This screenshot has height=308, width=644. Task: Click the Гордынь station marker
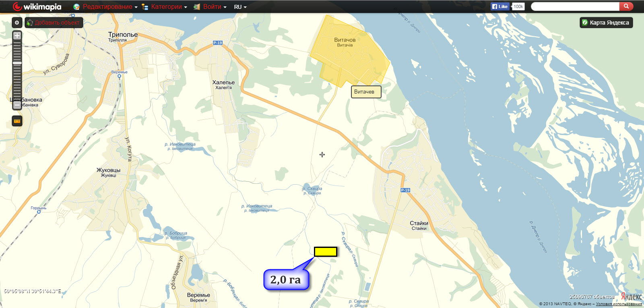click(x=39, y=211)
